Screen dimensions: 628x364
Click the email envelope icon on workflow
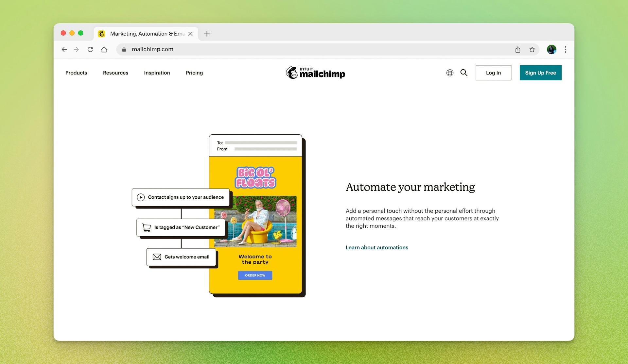157,256
